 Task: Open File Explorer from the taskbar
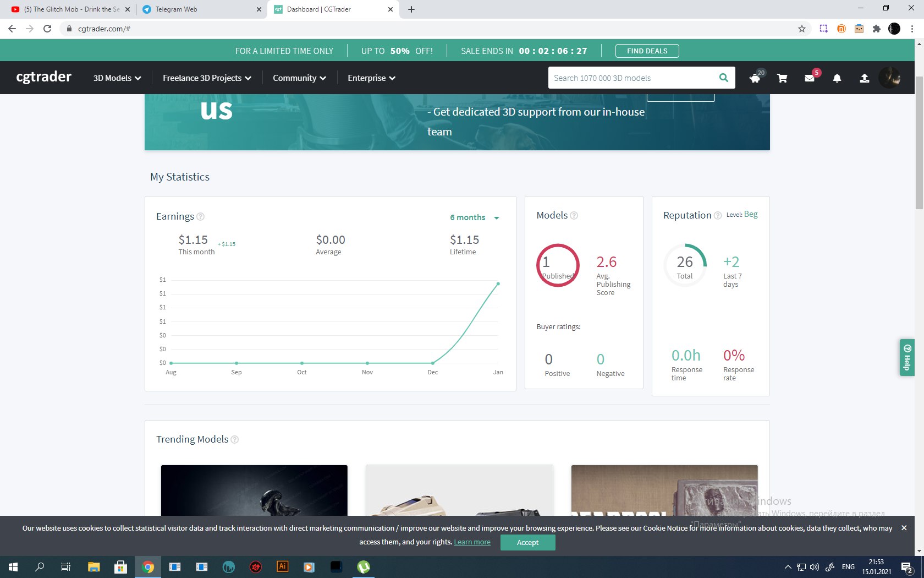click(94, 567)
